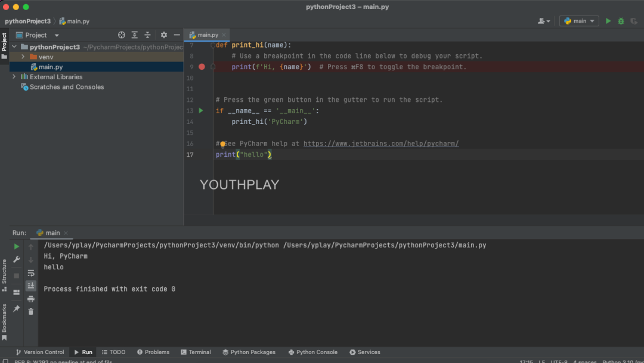
Task: Click the locate file crosshair icon in Project panel
Action: [x=122, y=35]
